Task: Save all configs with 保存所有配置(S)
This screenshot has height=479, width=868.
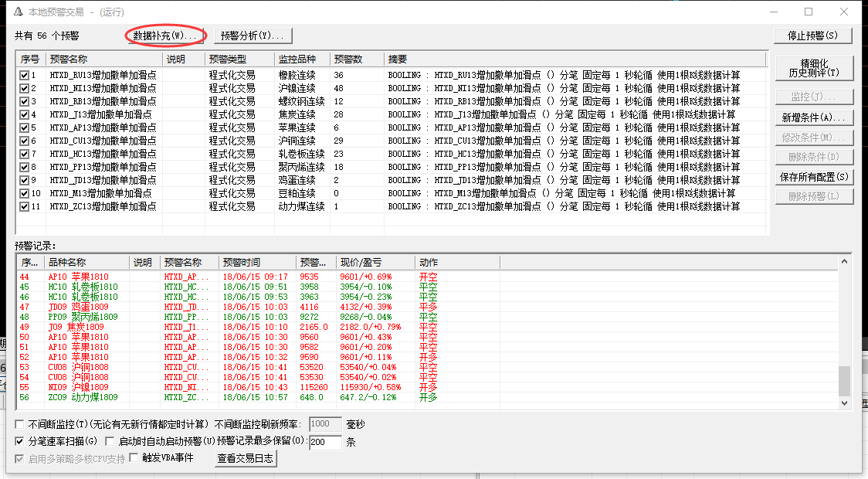Action: (813, 177)
